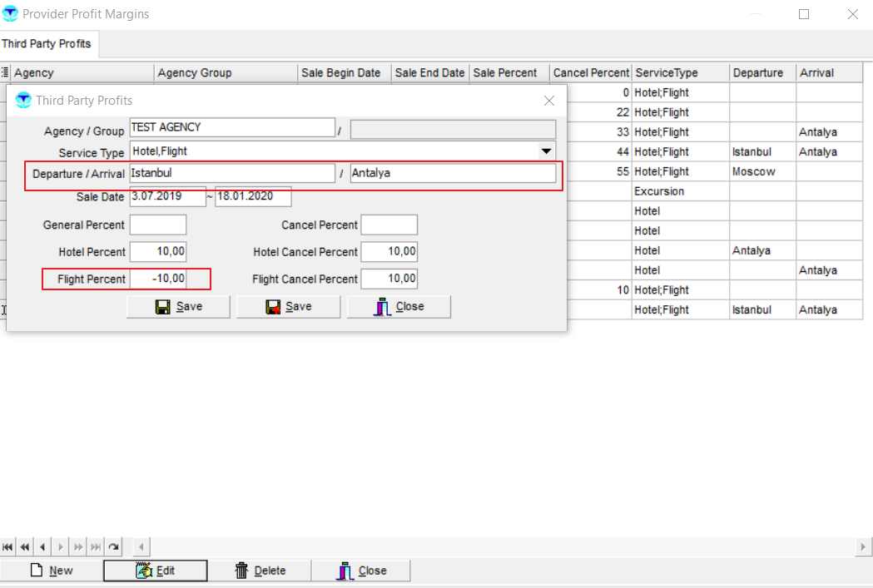Click Save with the red floppy icon

pyautogui.click(x=289, y=307)
